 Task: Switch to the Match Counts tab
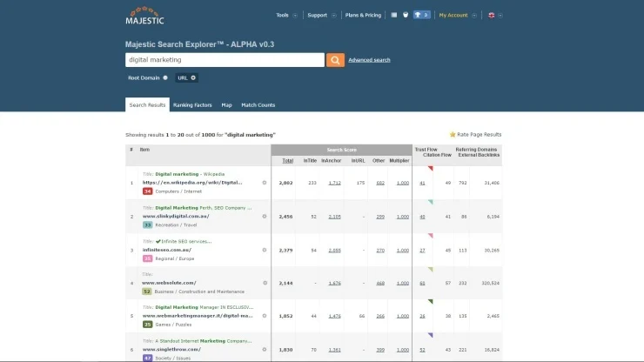(x=258, y=105)
